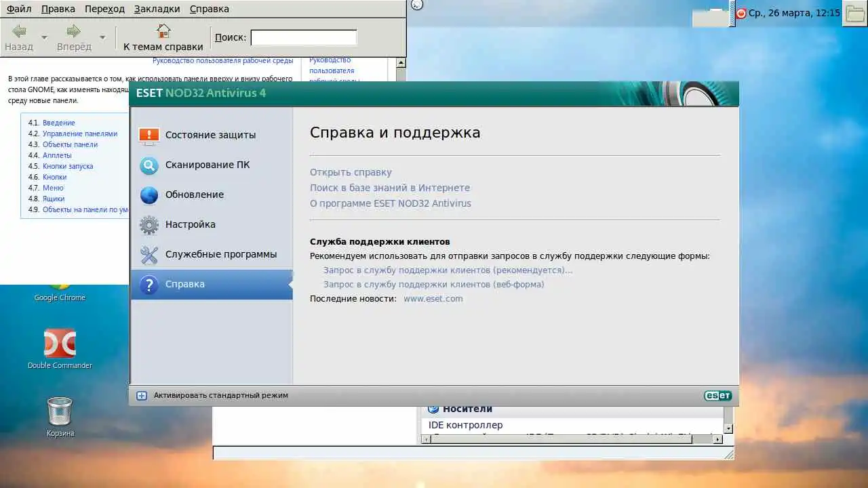
Task: Open the Файл menu in help browser
Action: pyautogui.click(x=19, y=9)
